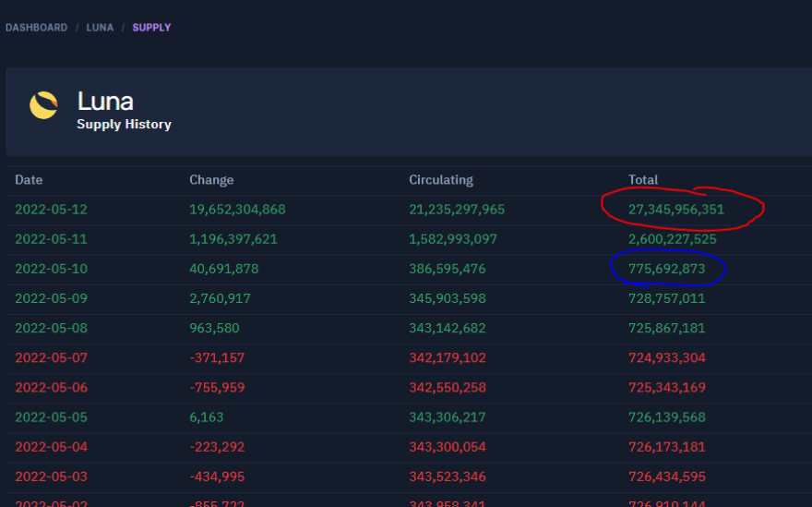Select the change value -223,292
Viewport: 812px width, 507px height.
[217, 447]
